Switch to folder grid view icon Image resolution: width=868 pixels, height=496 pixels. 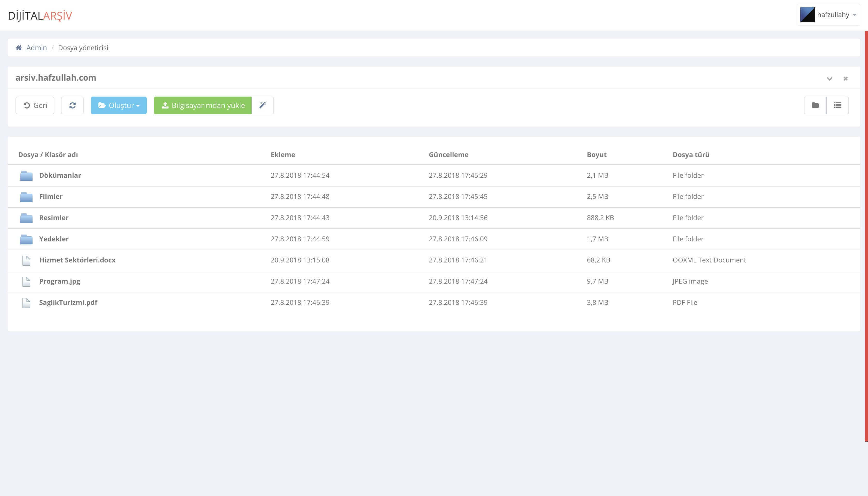[x=815, y=105]
